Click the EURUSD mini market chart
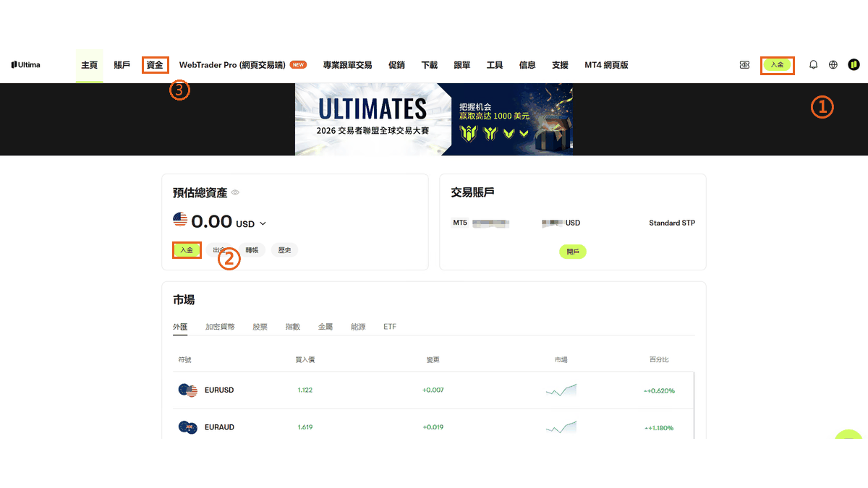This screenshot has height=488, width=868. tap(561, 390)
